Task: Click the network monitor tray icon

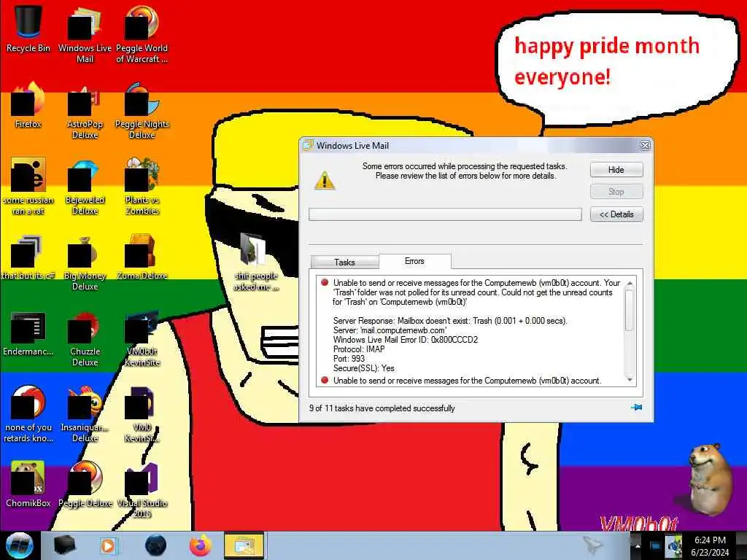Action: 655,546
